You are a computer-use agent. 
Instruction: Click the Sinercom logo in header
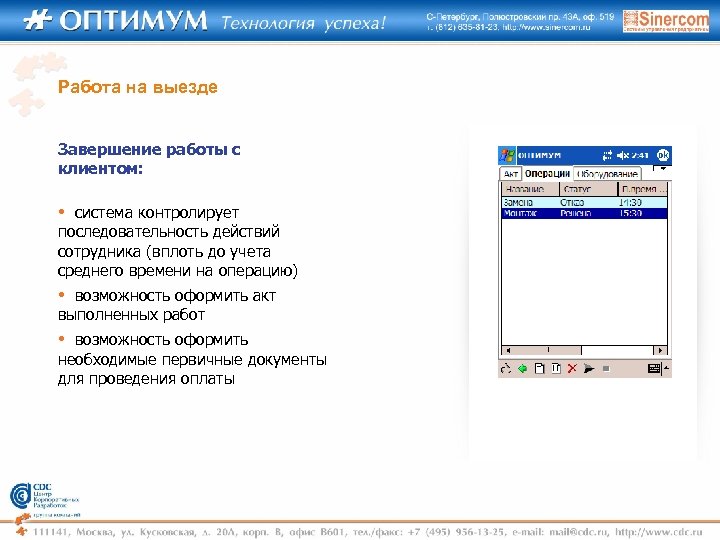pyautogui.click(x=666, y=21)
